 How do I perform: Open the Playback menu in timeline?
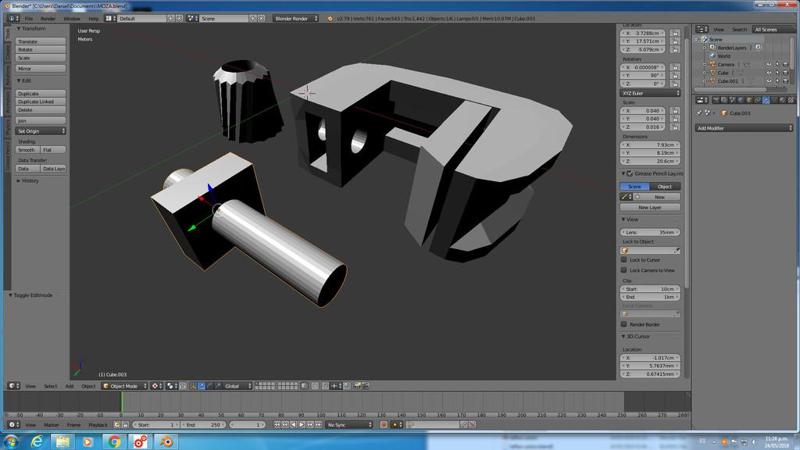(x=98, y=425)
